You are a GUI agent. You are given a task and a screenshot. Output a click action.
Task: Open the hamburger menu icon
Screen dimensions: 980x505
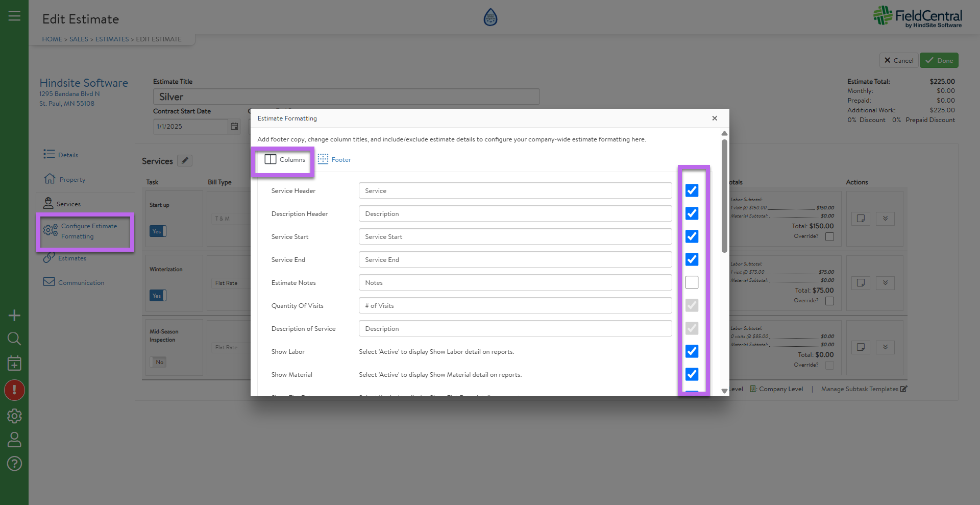[x=14, y=16]
